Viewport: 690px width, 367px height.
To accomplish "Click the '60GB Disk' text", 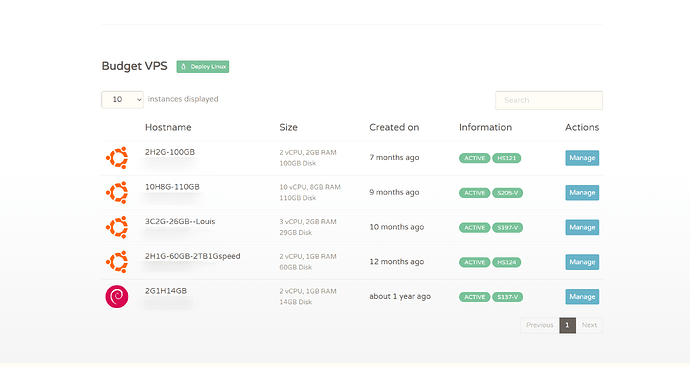I will pos(296,267).
